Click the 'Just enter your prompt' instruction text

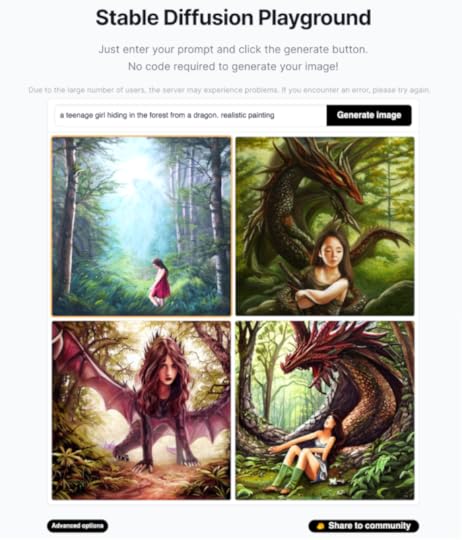(233, 49)
